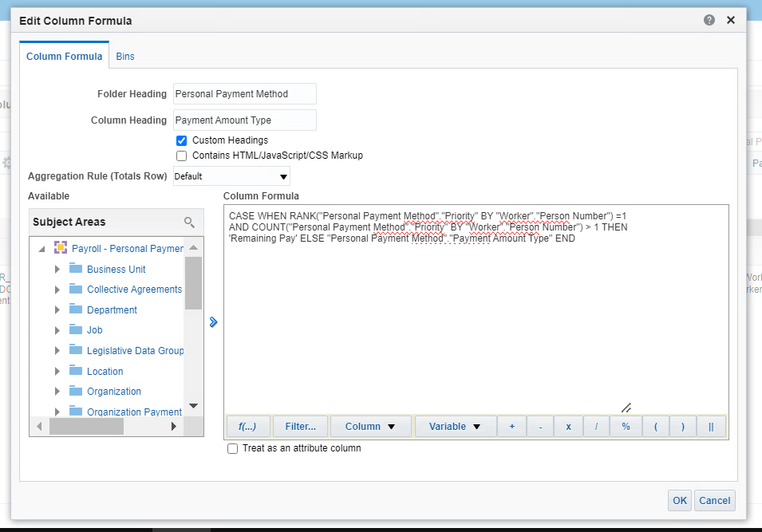Click the blue insert-to-formula arrow
This screenshot has width=762, height=532.
coord(212,321)
